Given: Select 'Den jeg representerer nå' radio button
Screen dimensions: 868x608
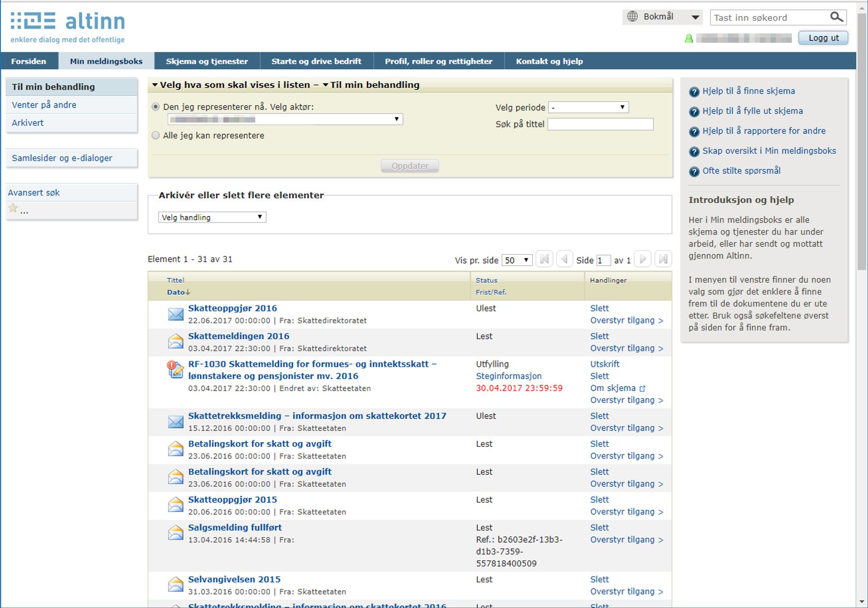Looking at the screenshot, I should tap(155, 107).
